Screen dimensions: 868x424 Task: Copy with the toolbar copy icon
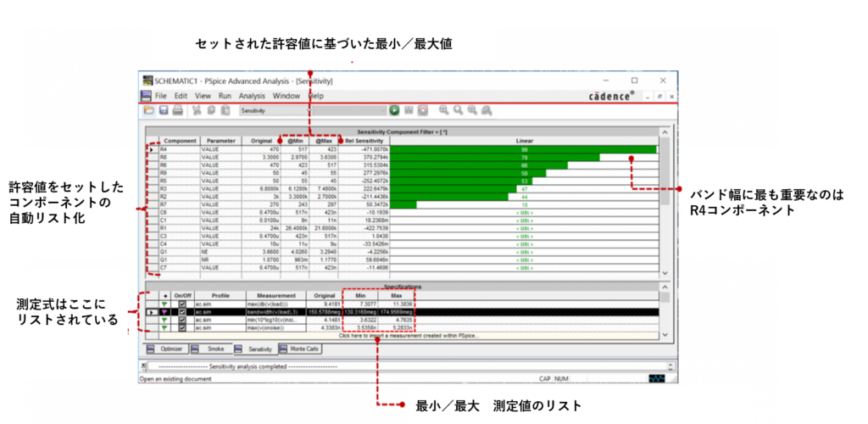[x=211, y=110]
